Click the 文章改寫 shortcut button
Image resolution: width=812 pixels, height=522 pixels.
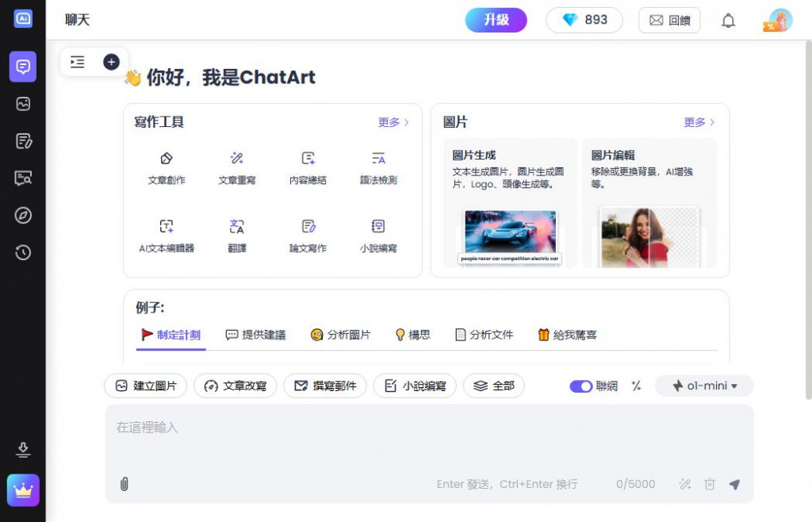235,386
